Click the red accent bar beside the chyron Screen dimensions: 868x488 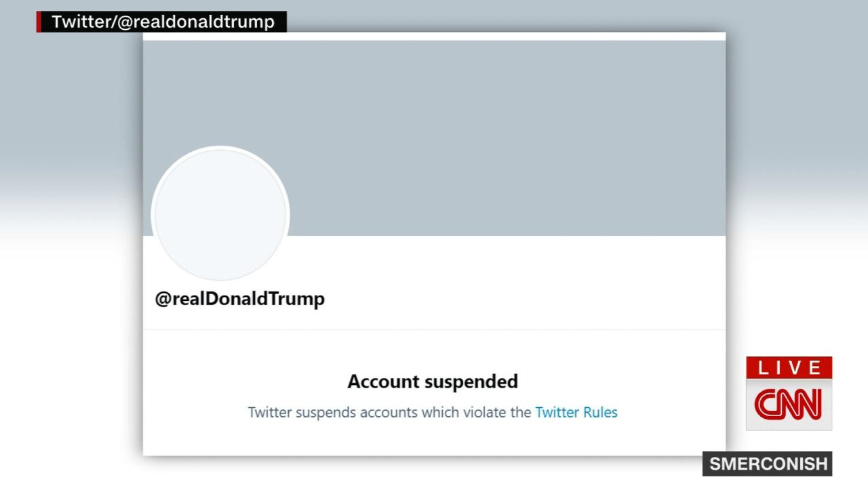tap(37, 22)
